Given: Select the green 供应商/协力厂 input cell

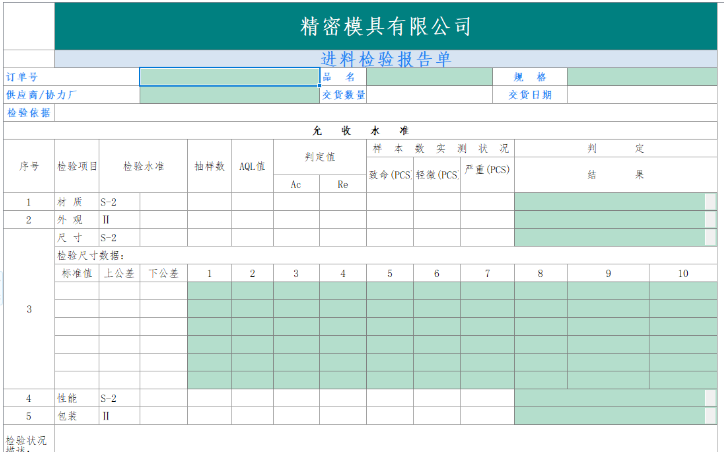Looking at the screenshot, I should click(229, 95).
